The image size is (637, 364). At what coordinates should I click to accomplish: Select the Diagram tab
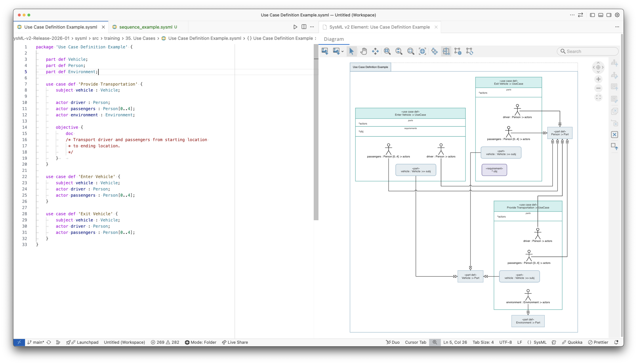[334, 39]
